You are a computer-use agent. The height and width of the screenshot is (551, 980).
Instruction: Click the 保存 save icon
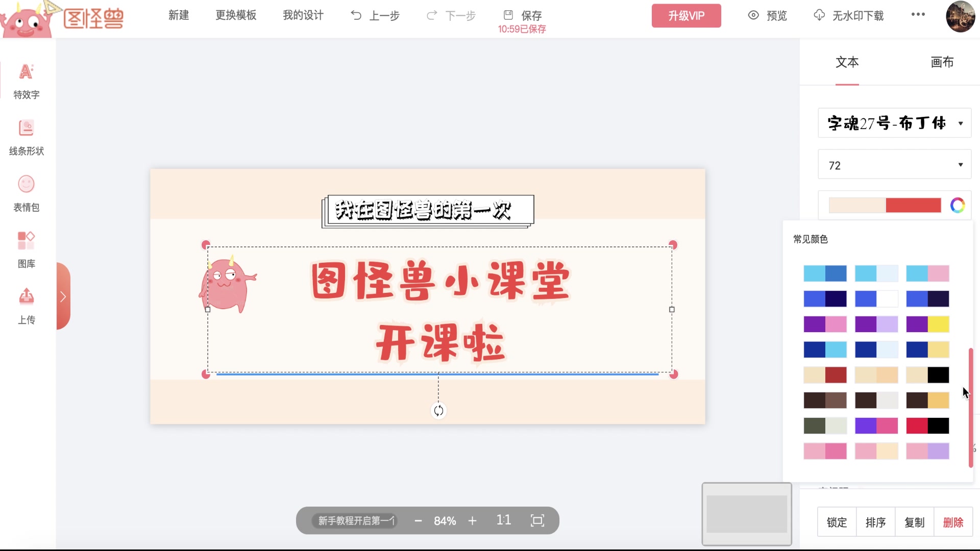(508, 15)
